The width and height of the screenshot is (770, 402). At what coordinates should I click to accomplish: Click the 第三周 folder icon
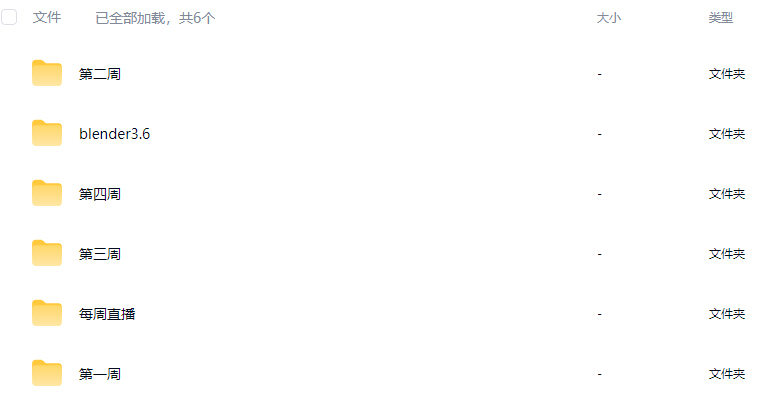click(47, 253)
